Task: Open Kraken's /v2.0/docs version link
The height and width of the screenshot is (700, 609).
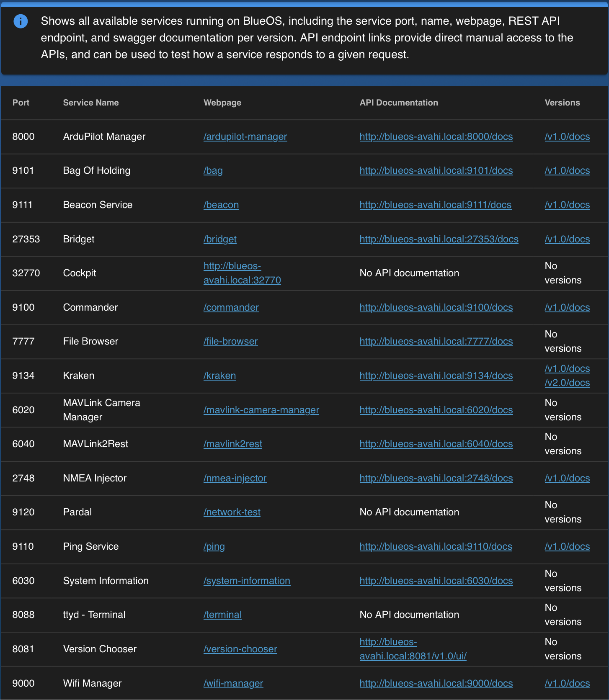Action: (x=567, y=383)
